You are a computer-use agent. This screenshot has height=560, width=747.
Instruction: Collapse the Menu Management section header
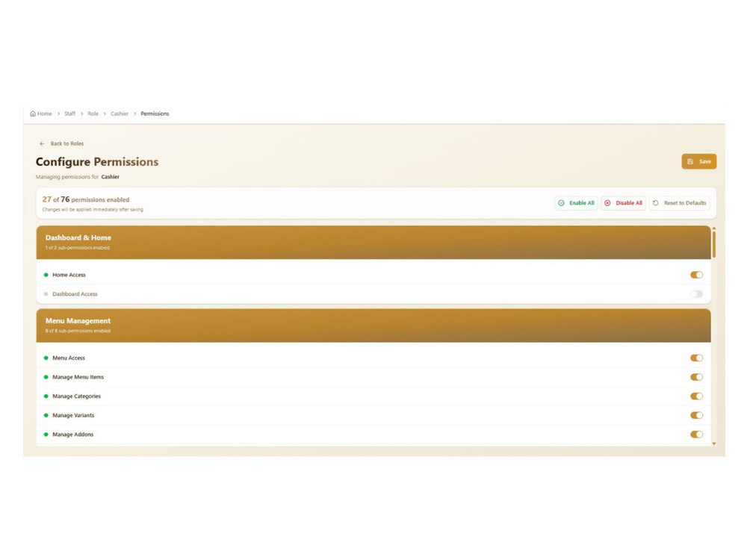(x=373, y=326)
